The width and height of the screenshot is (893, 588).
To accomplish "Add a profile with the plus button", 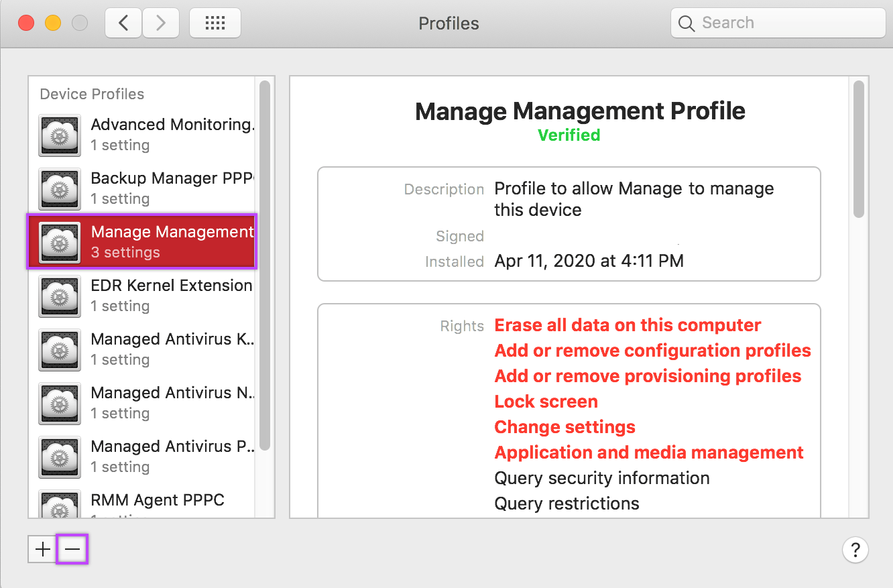I will (43, 550).
